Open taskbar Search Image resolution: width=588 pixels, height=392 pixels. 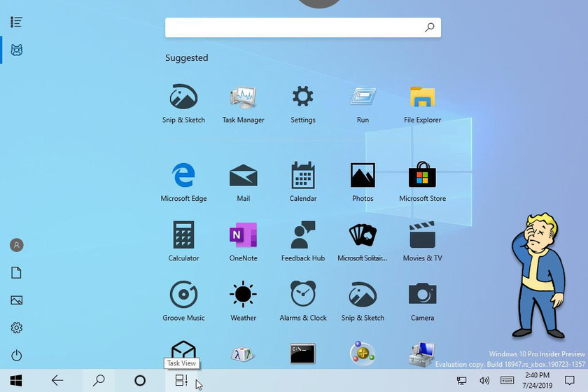[99, 380]
